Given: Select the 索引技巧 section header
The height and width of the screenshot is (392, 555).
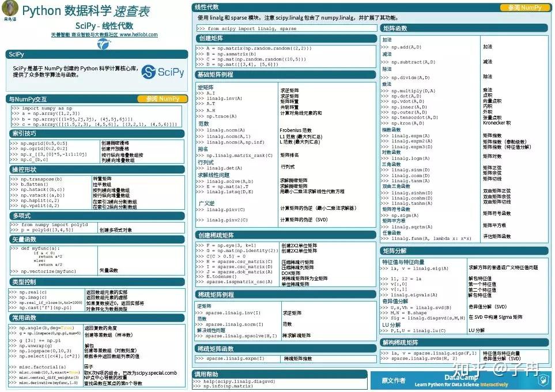Looking at the screenshot, I should [97, 134].
